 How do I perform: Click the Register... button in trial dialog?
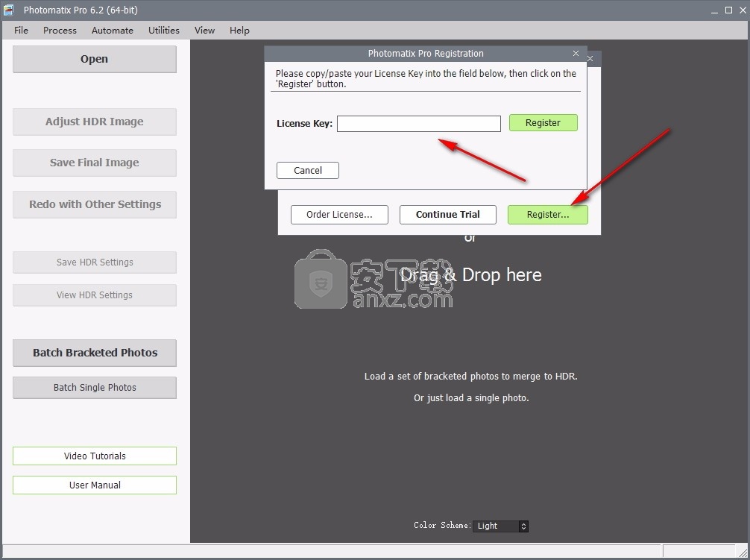click(x=548, y=214)
